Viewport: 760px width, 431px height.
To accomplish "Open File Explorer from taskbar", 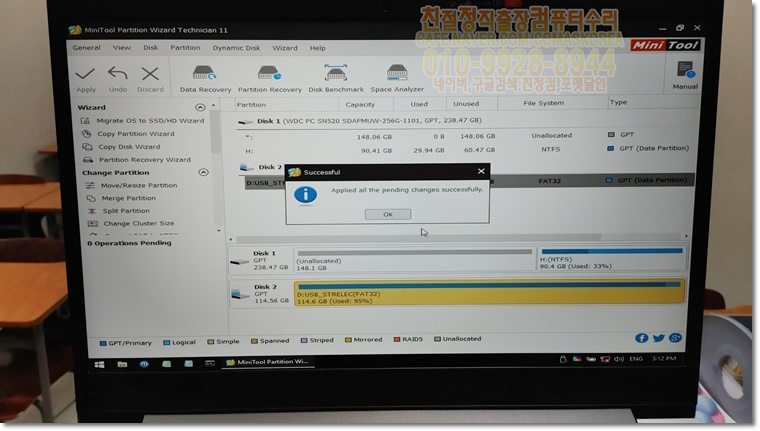I will coord(122,364).
